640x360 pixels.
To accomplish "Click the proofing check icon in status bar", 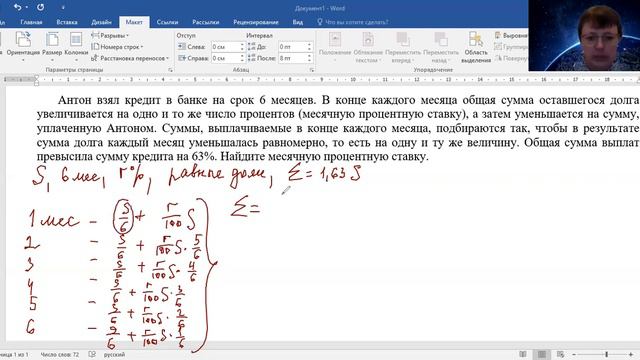I will [x=92, y=355].
